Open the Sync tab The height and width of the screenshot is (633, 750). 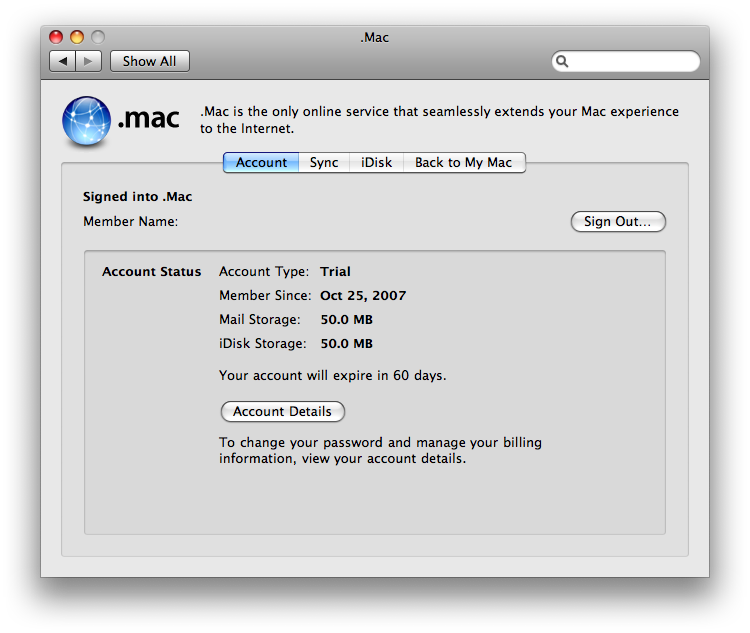pos(324,163)
